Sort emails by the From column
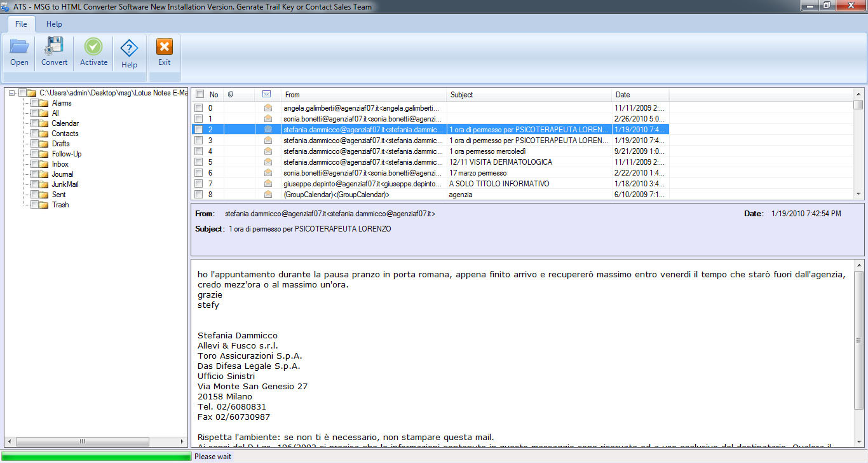Viewport: 868px width, 463px height. tap(364, 95)
